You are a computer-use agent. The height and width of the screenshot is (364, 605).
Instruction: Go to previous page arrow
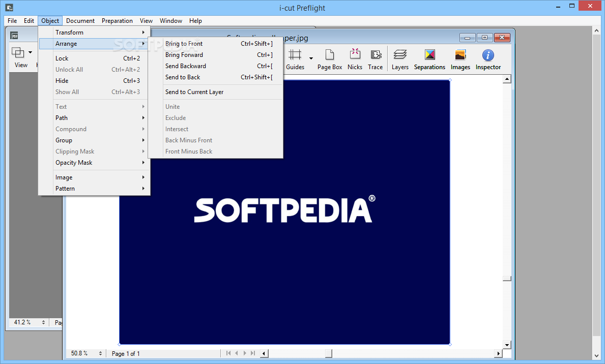pos(237,353)
